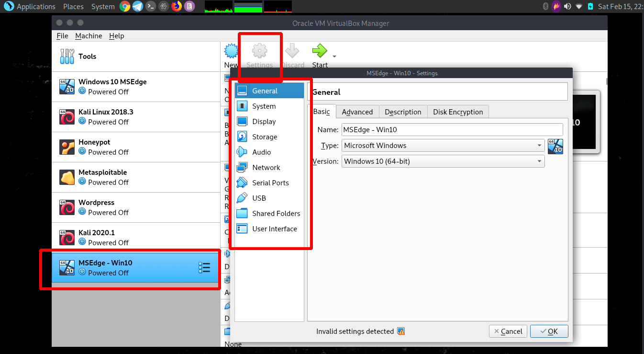Open the Network settings category
Viewport: 644px width, 354px height.
pos(269,167)
